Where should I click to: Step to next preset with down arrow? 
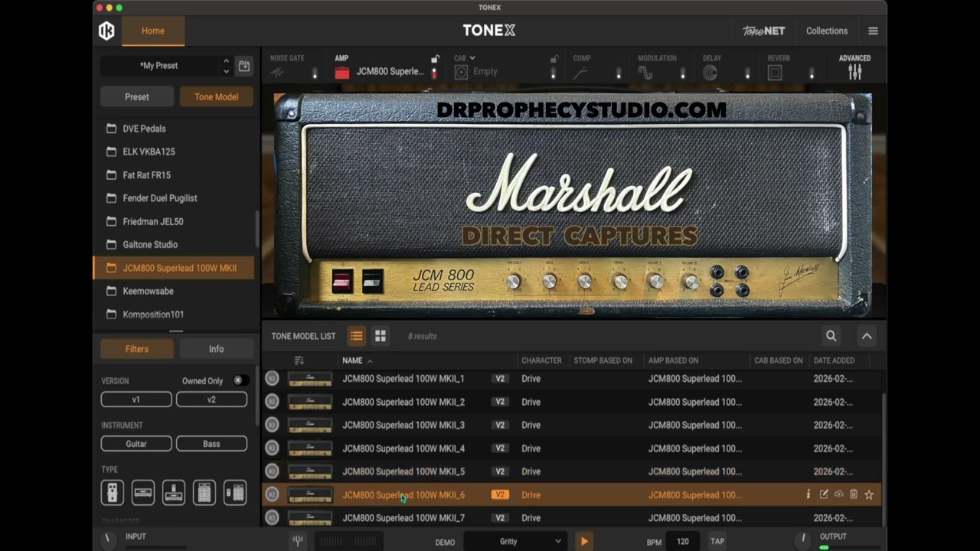pyautogui.click(x=226, y=71)
